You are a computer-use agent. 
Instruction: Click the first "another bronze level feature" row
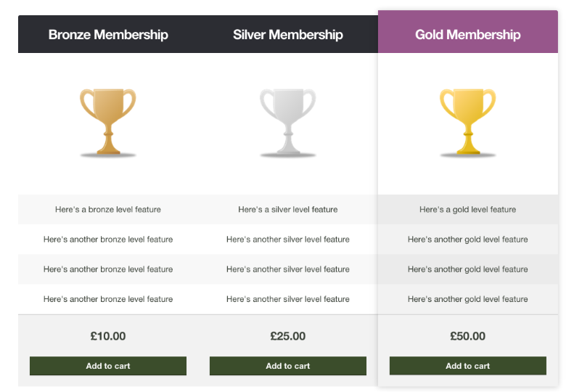108,240
